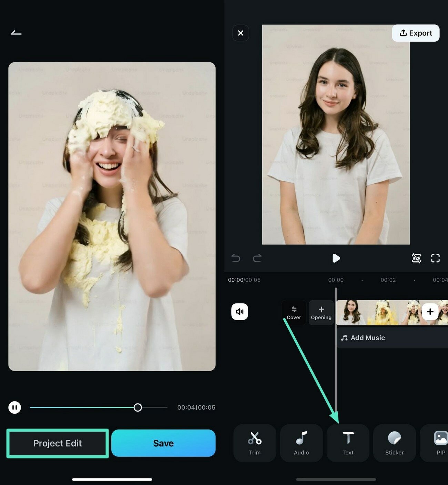Screen dimensions: 448x485
Task: Click the Project Edit button
Action: pos(58,443)
